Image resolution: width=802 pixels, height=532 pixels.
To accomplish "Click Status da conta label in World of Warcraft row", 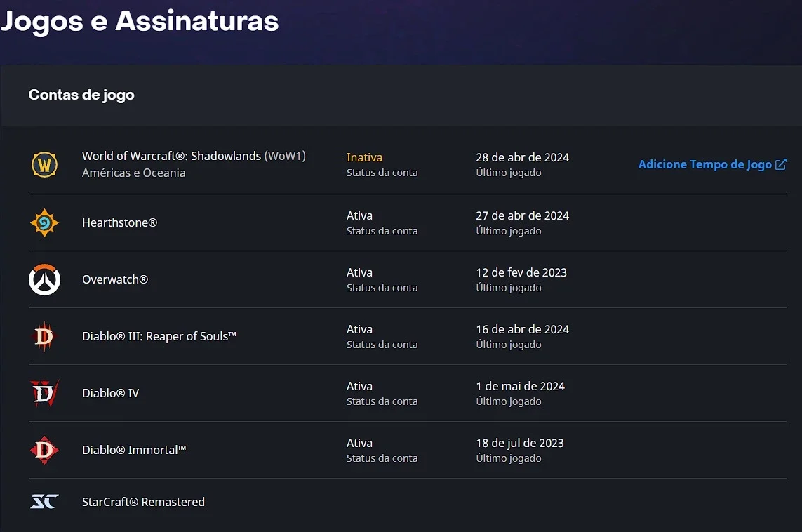I will [382, 173].
